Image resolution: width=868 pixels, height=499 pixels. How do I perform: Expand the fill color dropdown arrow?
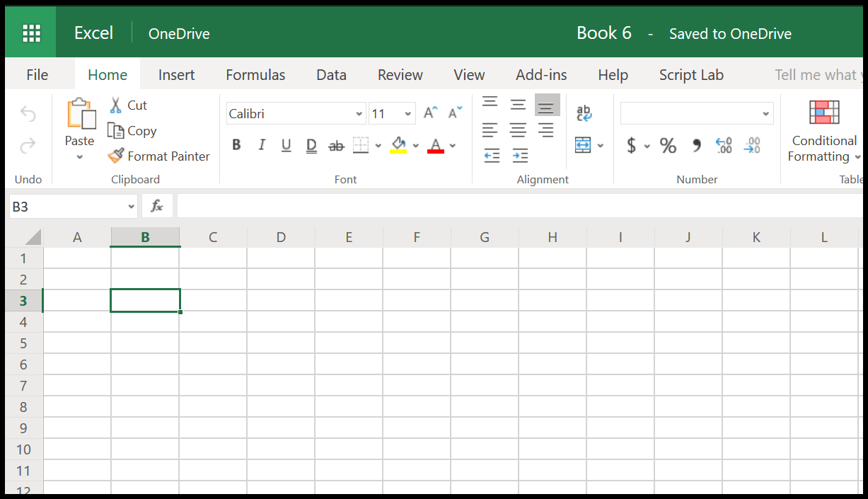coord(415,144)
